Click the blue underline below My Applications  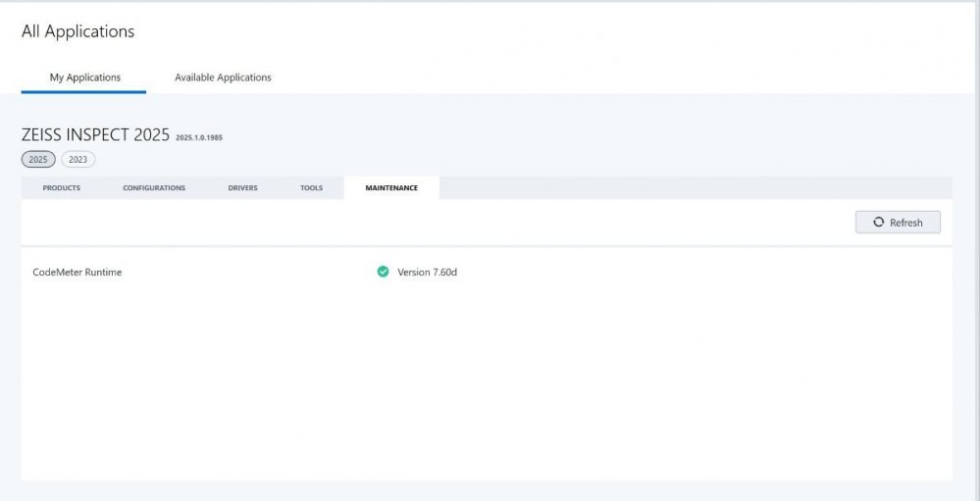[x=83, y=92]
